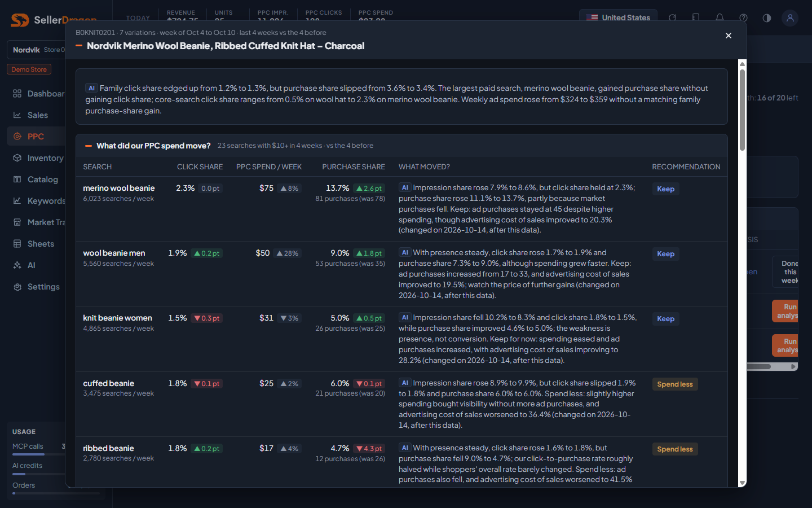
Task: Click the MCP calls usage progress bar
Action: point(38,454)
